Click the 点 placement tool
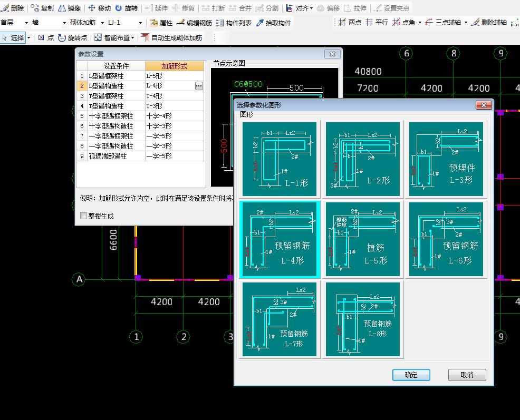The width and height of the screenshot is (520, 420). tap(46, 37)
